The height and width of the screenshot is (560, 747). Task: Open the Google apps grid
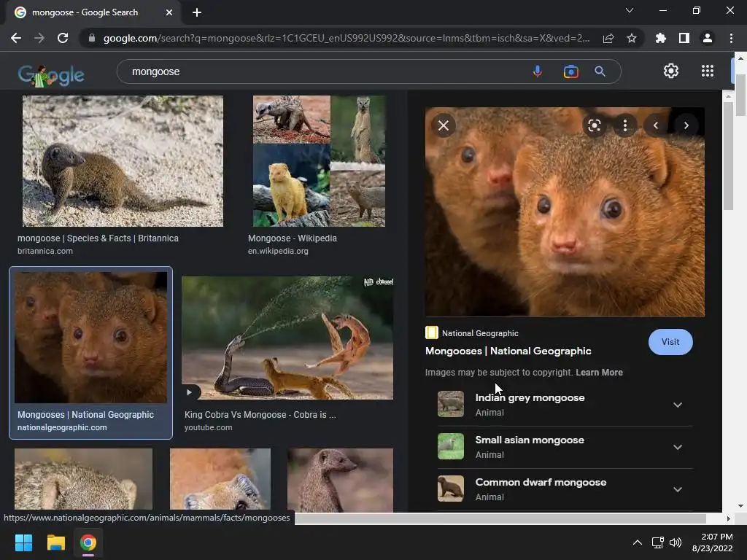(x=708, y=71)
